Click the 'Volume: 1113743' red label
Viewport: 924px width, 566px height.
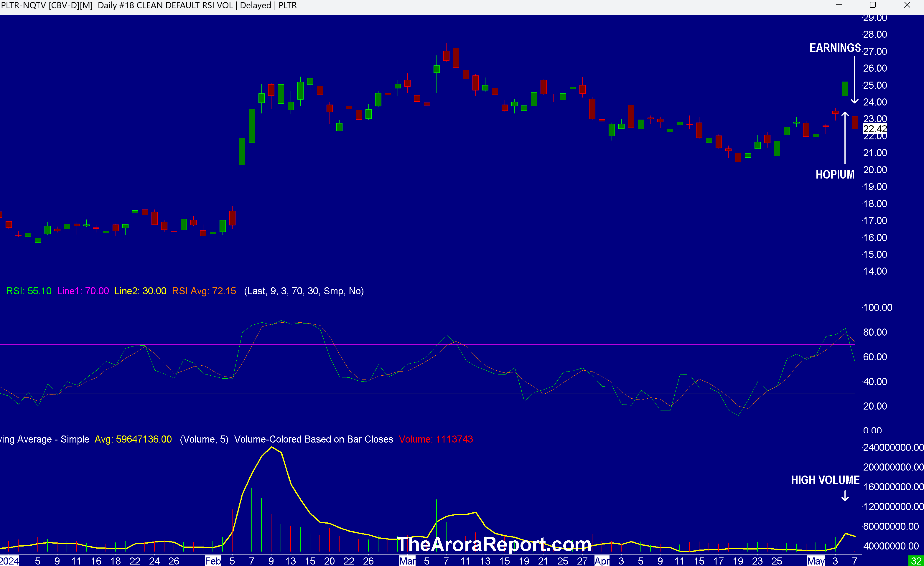[x=436, y=439]
